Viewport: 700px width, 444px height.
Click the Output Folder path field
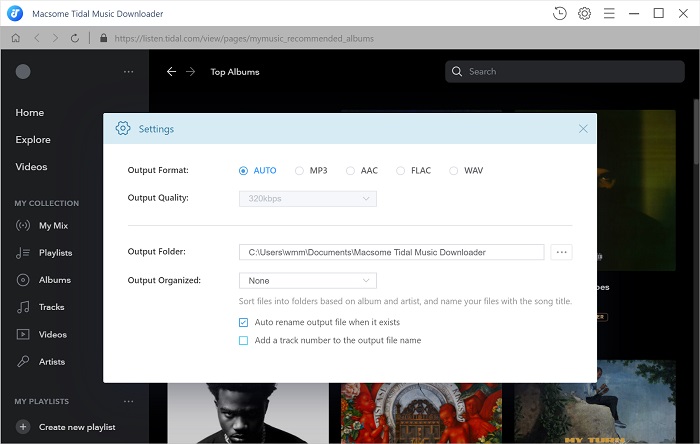tap(392, 252)
